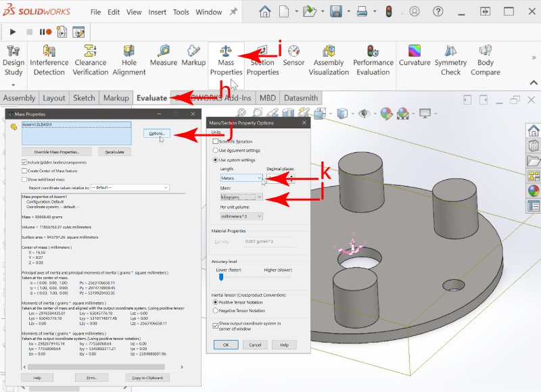Toggle Show output coordinate system checkbox
The width and height of the screenshot is (541, 392).
(216, 326)
